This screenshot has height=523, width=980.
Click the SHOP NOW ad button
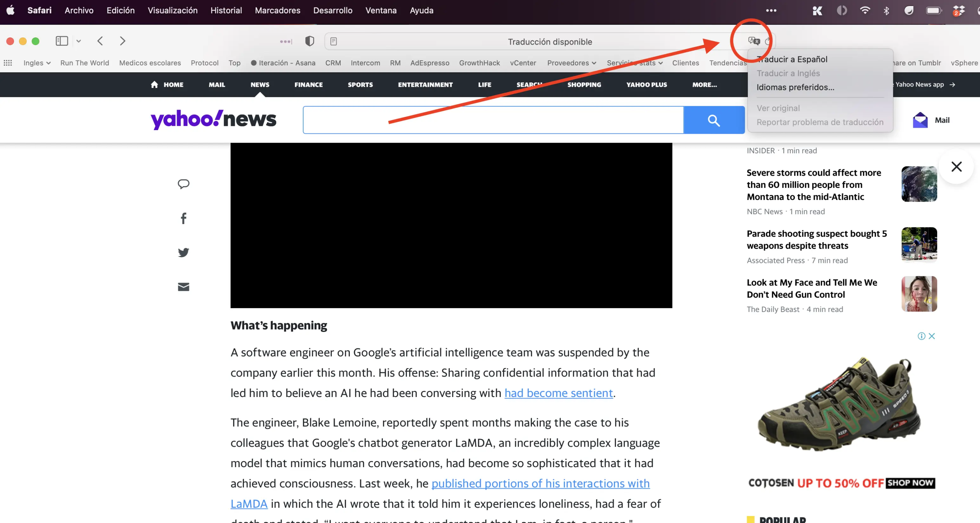click(x=910, y=483)
